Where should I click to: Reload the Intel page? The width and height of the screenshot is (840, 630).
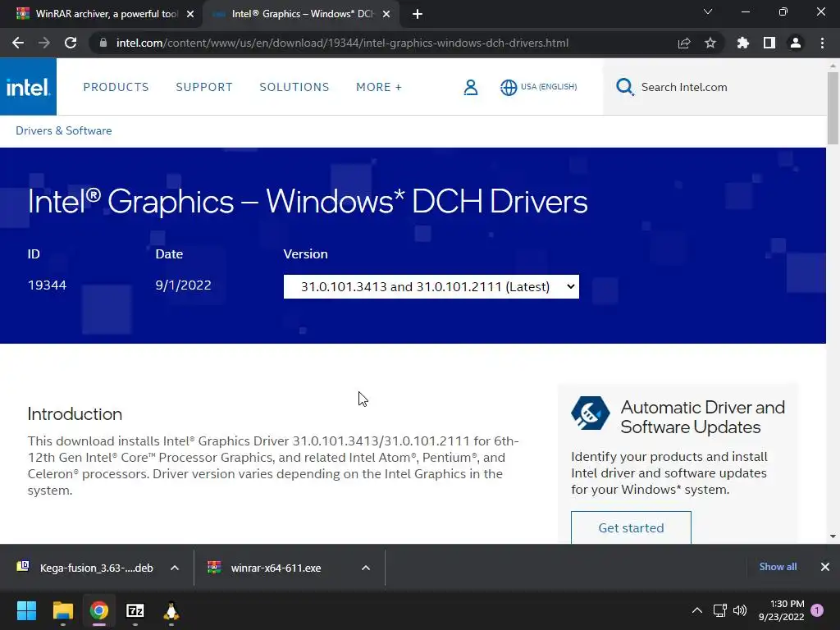71,43
